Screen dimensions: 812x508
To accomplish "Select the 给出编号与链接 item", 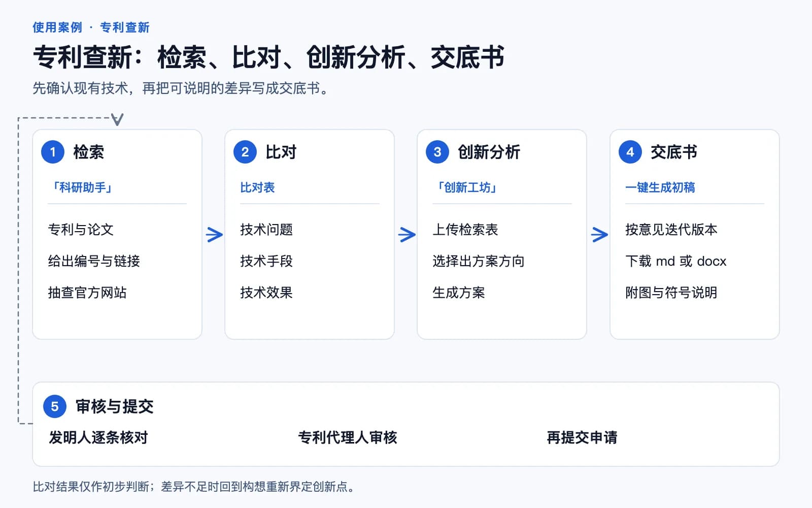I will click(94, 261).
